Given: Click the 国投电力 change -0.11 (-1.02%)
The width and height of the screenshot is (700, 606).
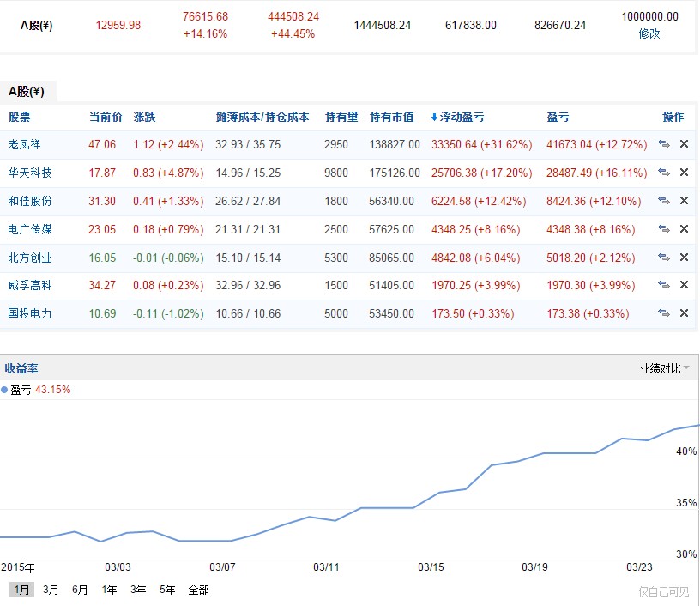Looking at the screenshot, I should 168,313.
